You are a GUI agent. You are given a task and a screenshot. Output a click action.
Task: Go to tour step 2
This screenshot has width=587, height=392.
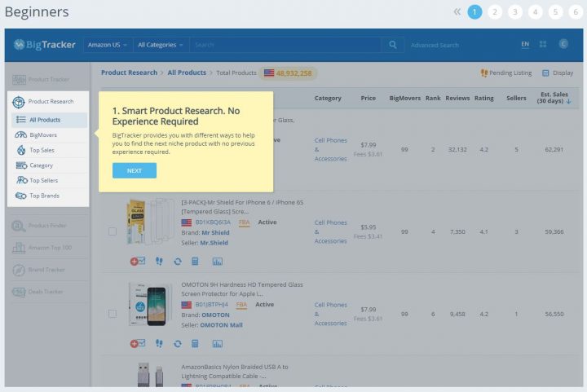[495, 12]
